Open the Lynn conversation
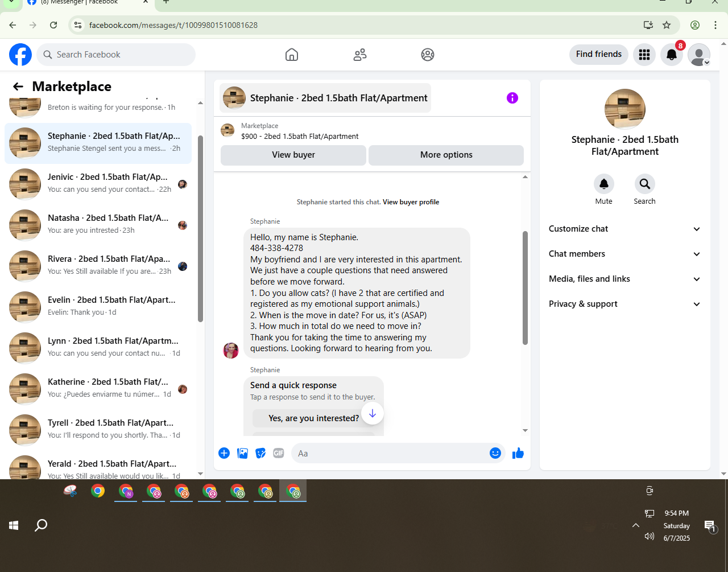Viewport: 728px width, 572px height. click(98, 348)
